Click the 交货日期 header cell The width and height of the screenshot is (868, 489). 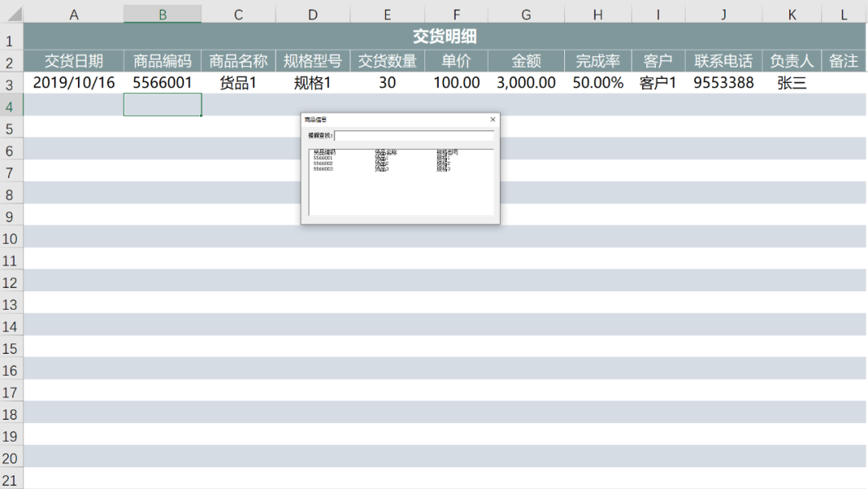(74, 61)
